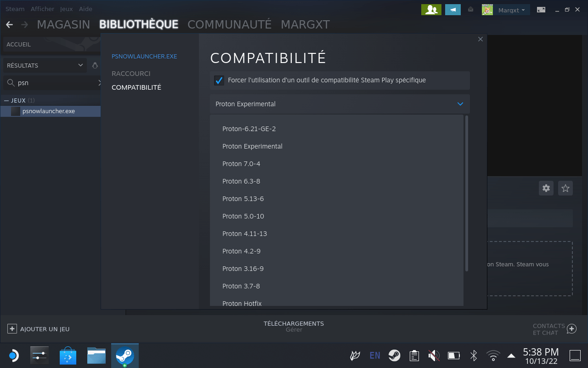This screenshot has height=368, width=588.
Task: Open Discover store in the taskbar
Action: 68,356
